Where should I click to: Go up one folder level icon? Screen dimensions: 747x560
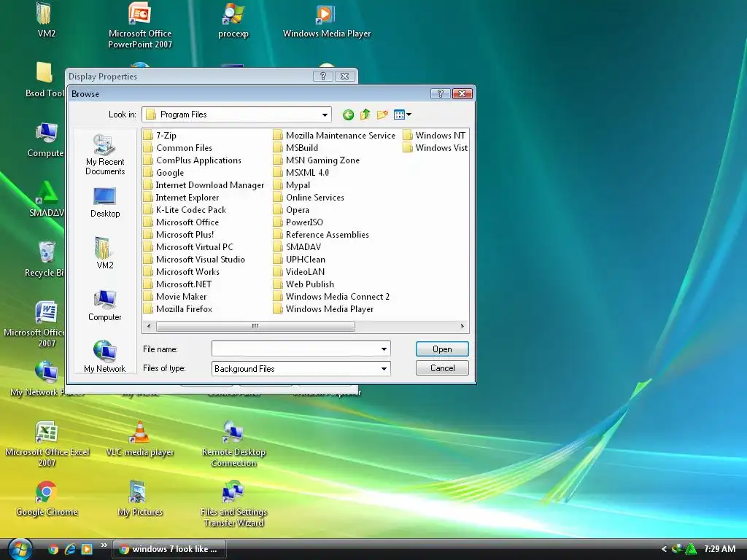coord(365,114)
